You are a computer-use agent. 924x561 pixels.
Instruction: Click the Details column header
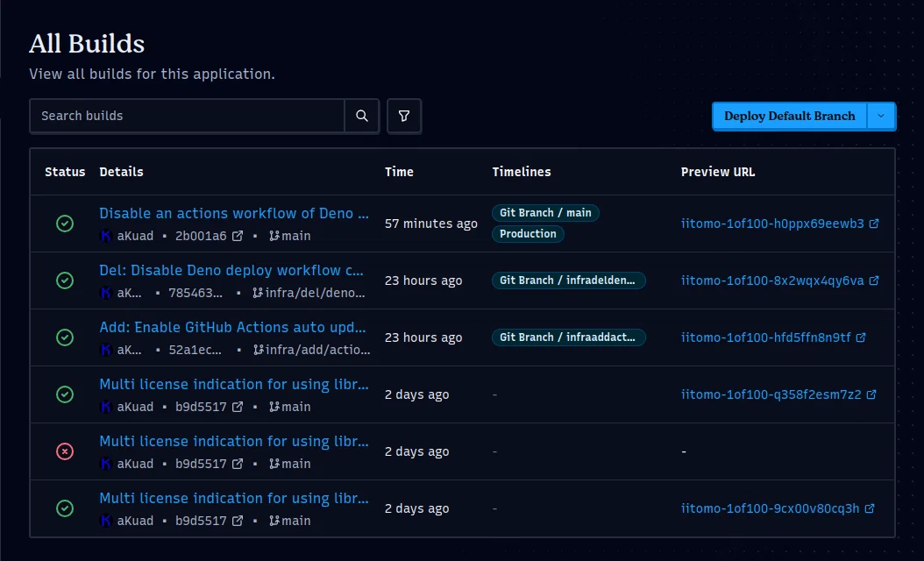click(121, 172)
